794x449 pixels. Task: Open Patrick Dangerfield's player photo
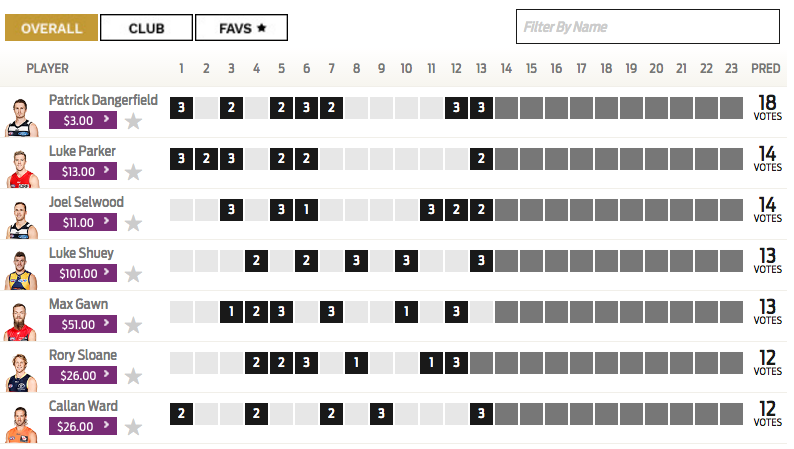pyautogui.click(x=21, y=117)
